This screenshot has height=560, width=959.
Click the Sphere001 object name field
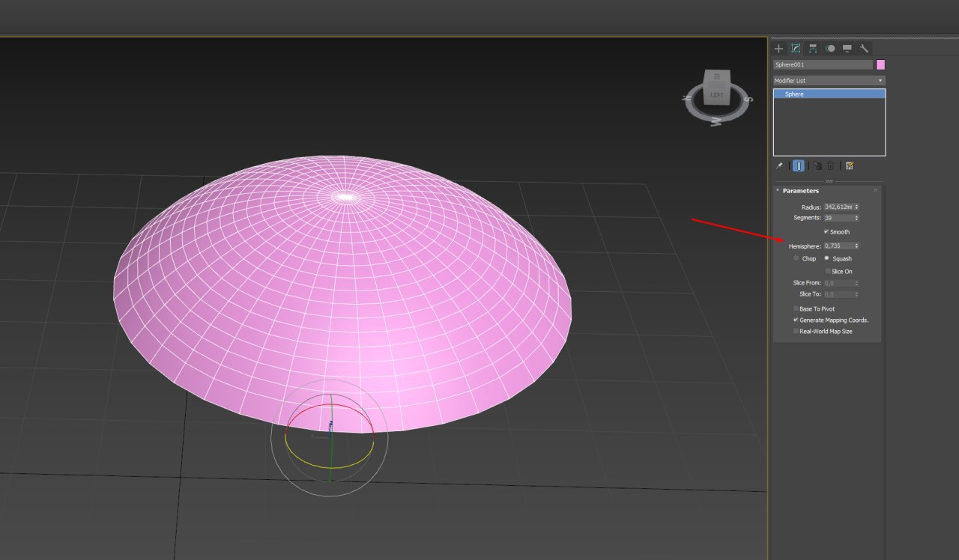(823, 65)
